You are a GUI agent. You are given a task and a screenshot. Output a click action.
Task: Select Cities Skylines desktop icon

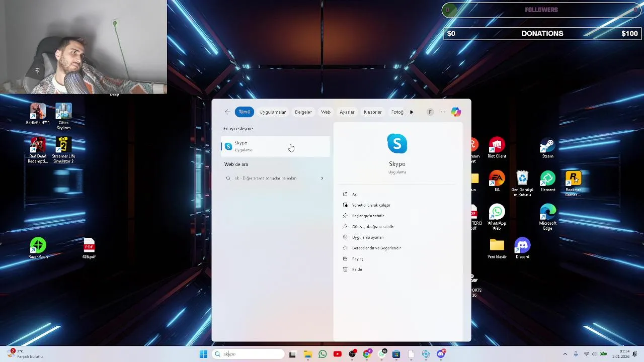tap(63, 117)
